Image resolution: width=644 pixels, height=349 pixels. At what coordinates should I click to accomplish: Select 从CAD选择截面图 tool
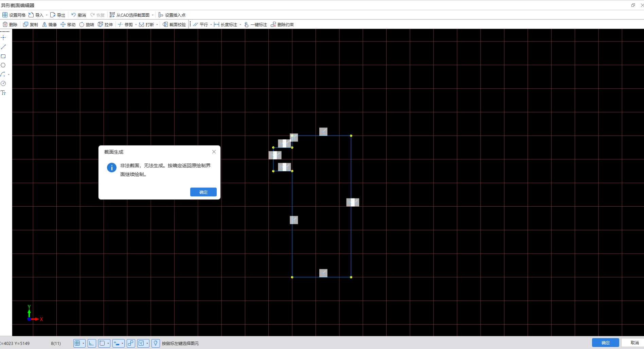coord(129,15)
